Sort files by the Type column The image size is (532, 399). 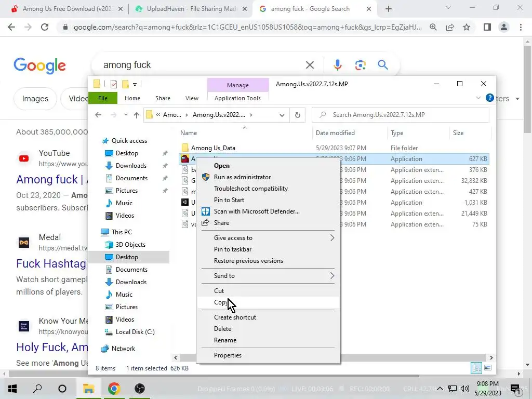click(418, 133)
